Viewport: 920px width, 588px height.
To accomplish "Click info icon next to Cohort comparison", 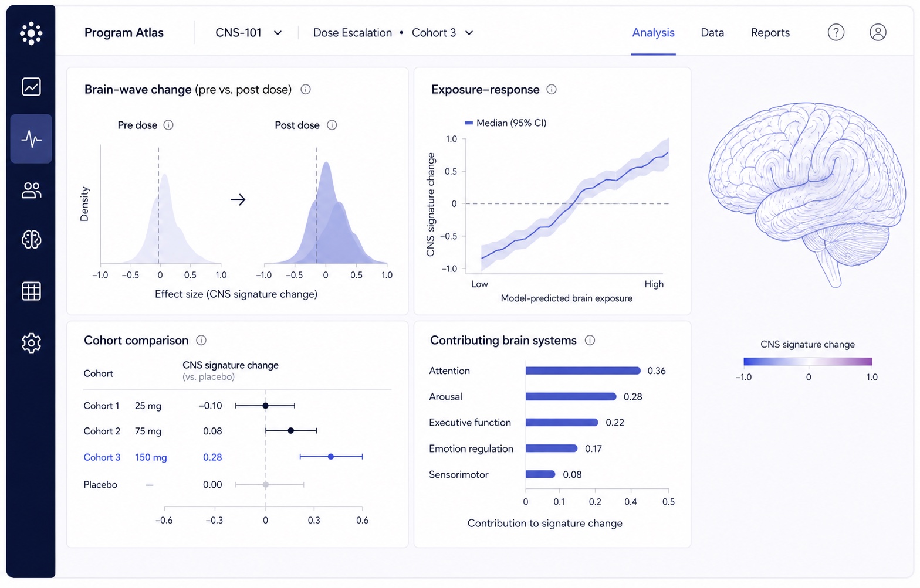I will pos(201,340).
